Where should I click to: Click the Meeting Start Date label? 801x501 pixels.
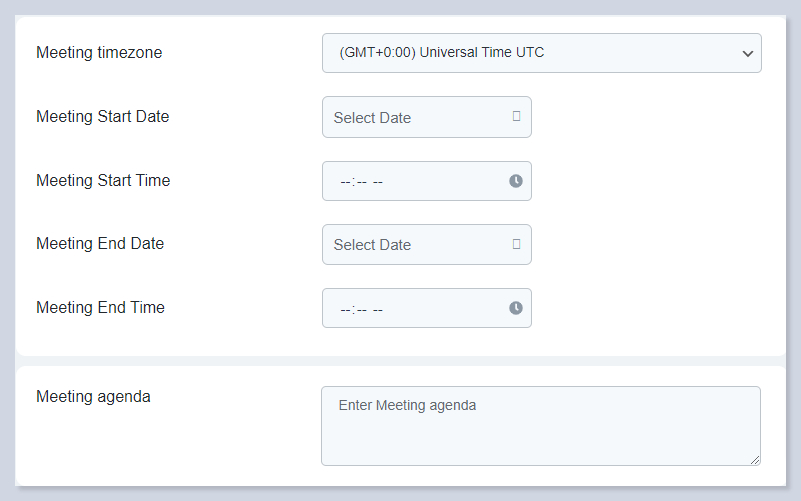103,116
